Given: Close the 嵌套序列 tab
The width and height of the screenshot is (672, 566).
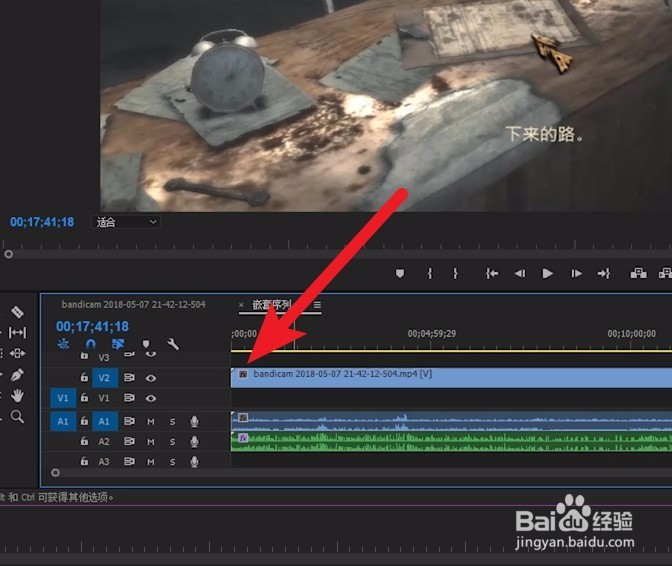Looking at the screenshot, I should point(241,305).
